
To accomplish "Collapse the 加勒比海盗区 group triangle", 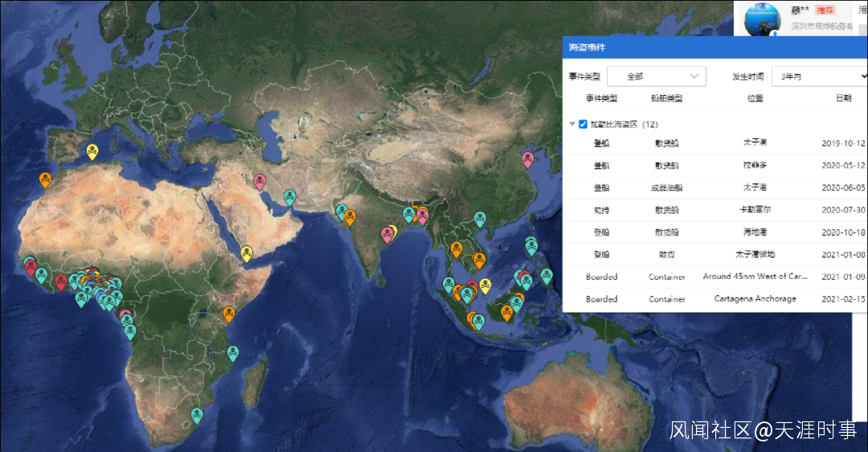I will coord(572,125).
